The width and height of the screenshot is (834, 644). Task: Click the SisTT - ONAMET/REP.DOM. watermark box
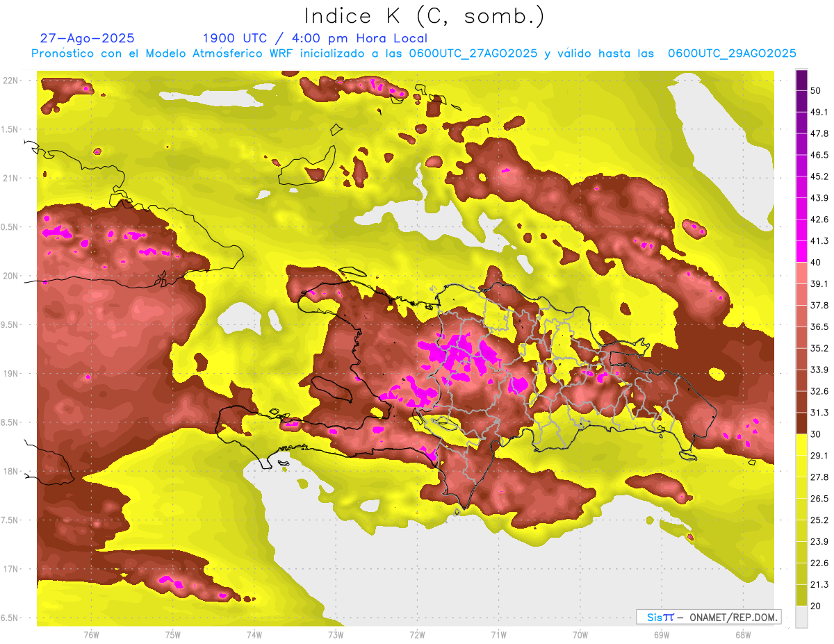pos(708,617)
